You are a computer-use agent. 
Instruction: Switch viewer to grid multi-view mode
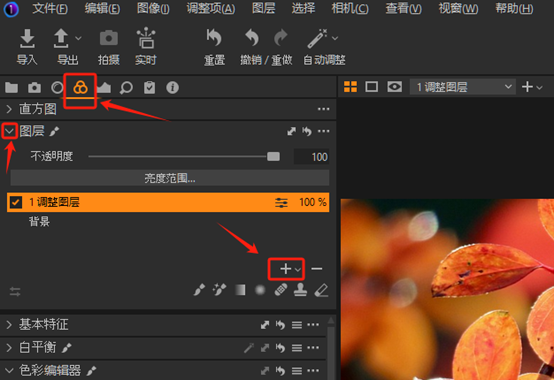pyautogui.click(x=350, y=87)
